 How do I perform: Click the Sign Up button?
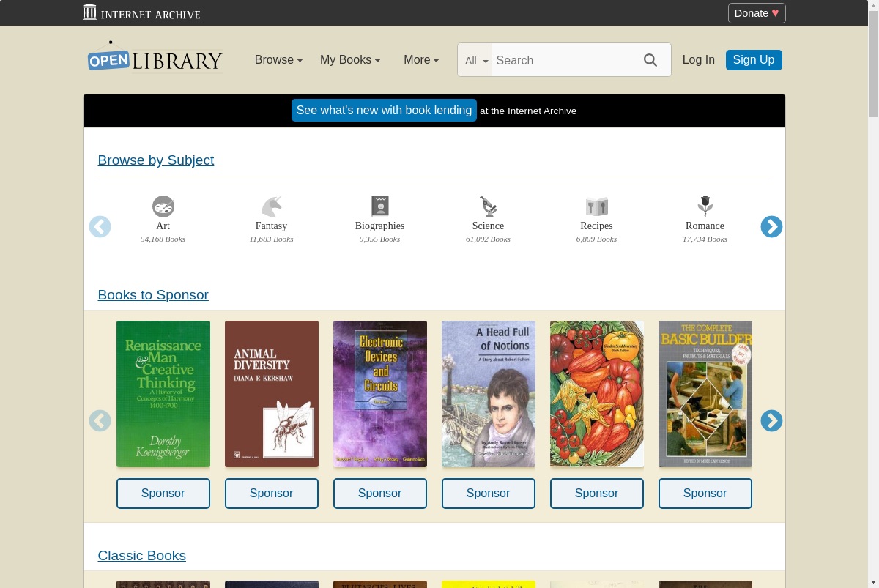(x=754, y=60)
